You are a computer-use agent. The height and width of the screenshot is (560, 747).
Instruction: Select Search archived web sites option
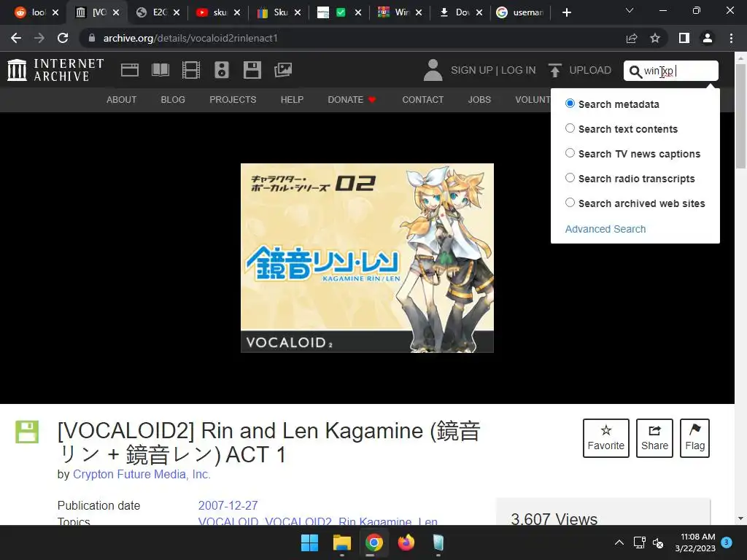(x=570, y=203)
